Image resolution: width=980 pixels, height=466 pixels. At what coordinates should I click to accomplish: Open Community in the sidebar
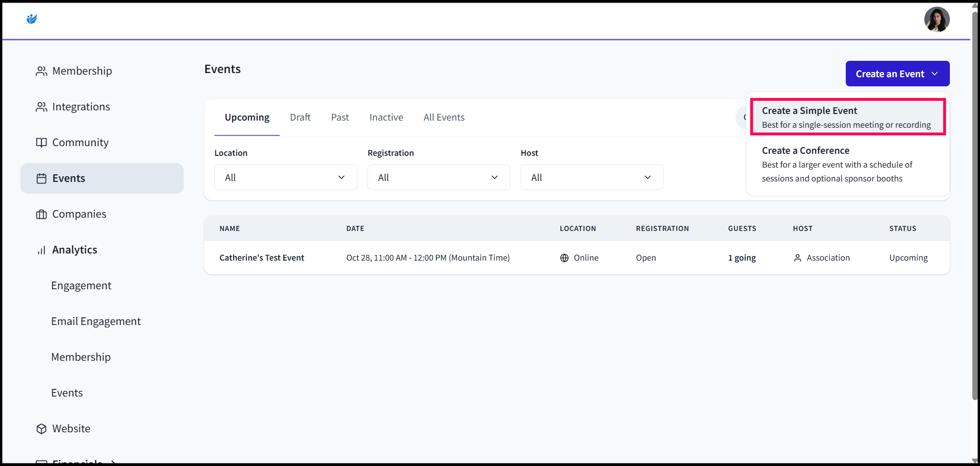point(102,143)
